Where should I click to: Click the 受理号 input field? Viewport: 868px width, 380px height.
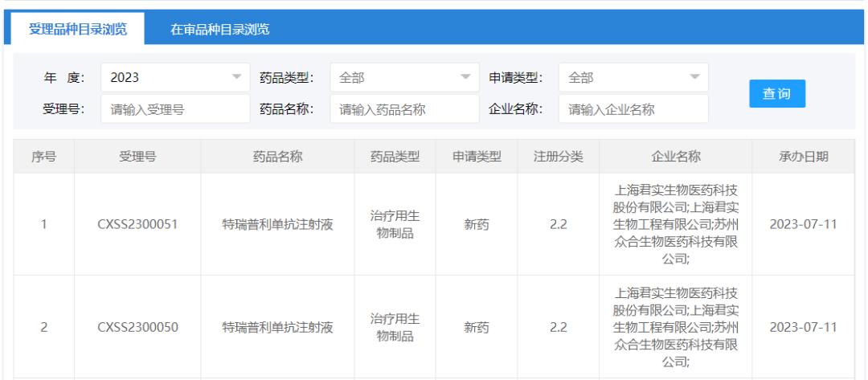[x=174, y=109]
